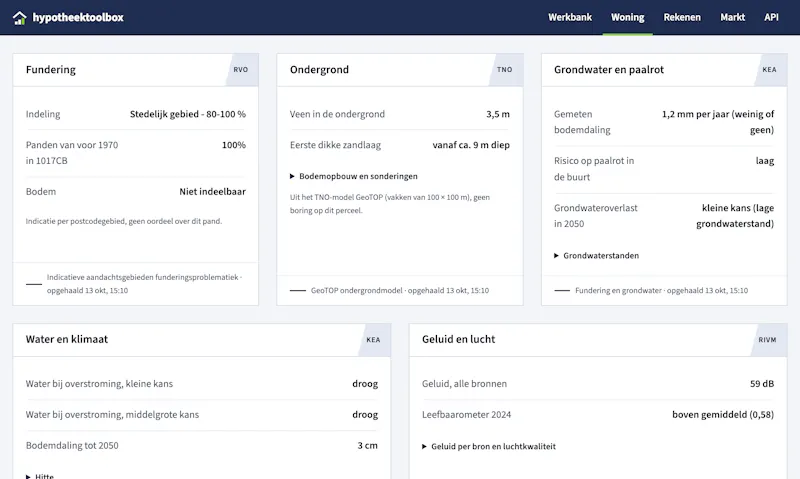Click the value 'Stedelijk gebied - 80-100 %'
The image size is (800, 479).
(x=188, y=114)
